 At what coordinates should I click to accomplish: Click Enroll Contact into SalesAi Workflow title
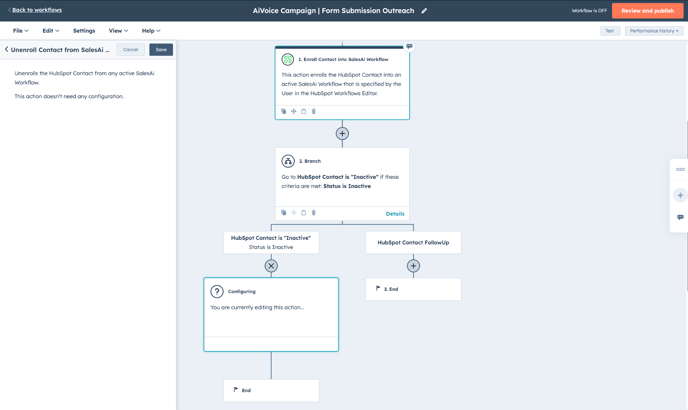(x=343, y=59)
